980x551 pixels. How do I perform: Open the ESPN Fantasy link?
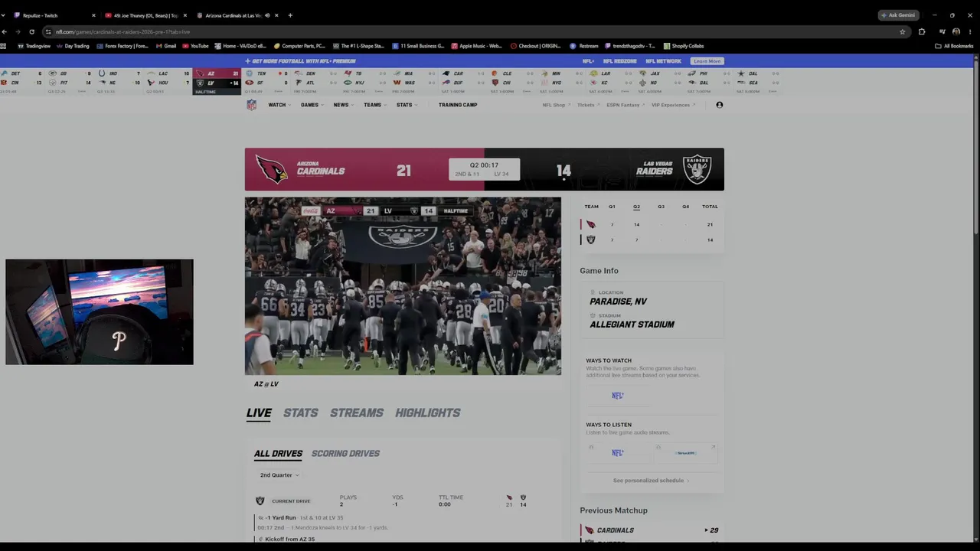pyautogui.click(x=625, y=105)
